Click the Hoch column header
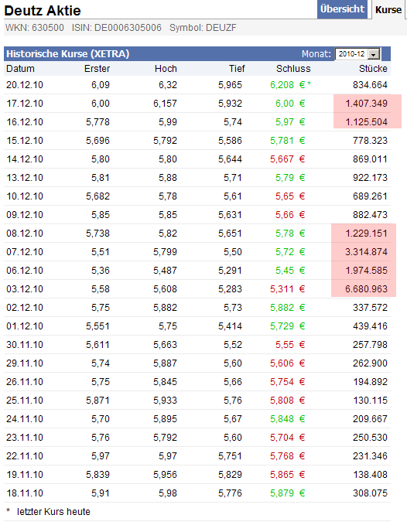The width and height of the screenshot is (407, 532). click(x=166, y=69)
